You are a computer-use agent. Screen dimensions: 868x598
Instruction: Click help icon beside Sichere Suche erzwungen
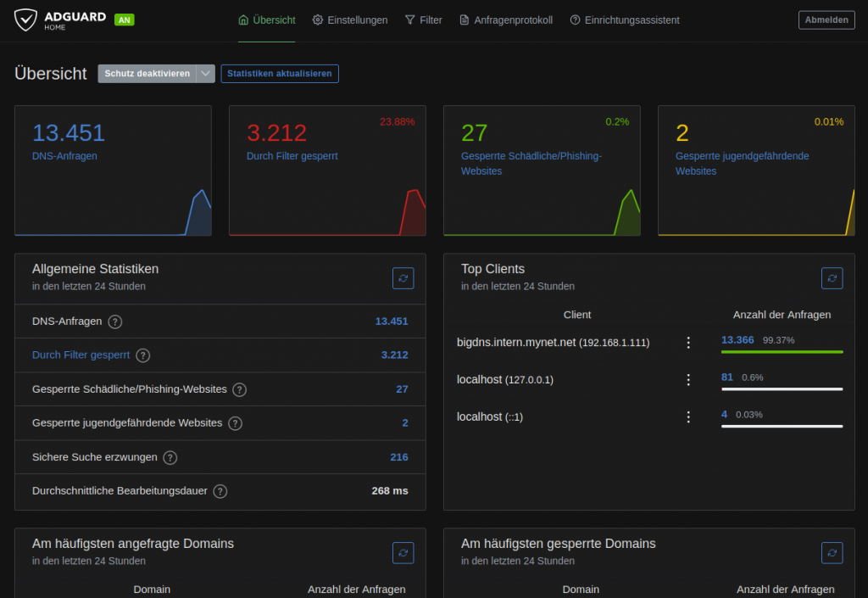170,457
